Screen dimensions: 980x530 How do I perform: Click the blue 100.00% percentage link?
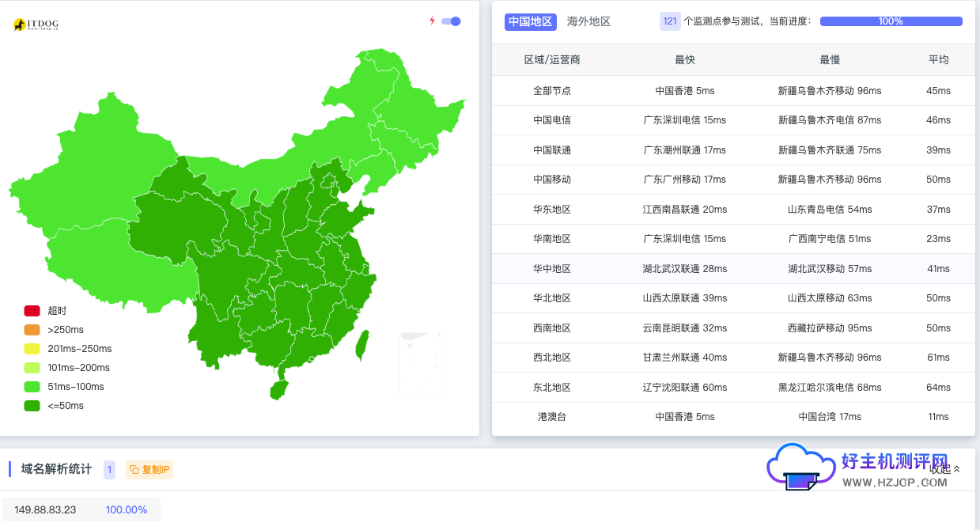pos(127,509)
